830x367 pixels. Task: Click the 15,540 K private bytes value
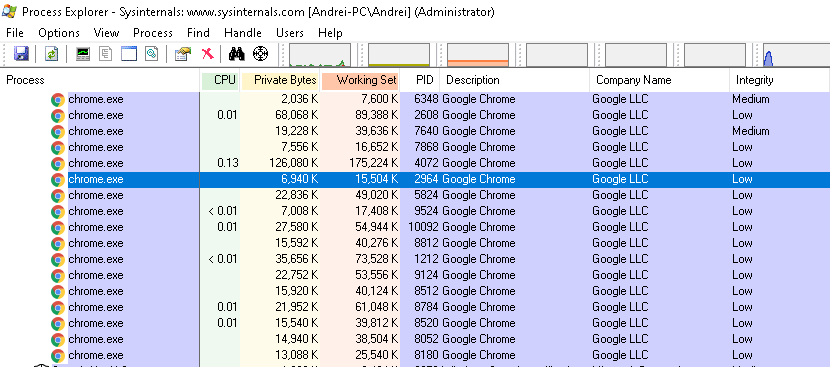click(296, 323)
